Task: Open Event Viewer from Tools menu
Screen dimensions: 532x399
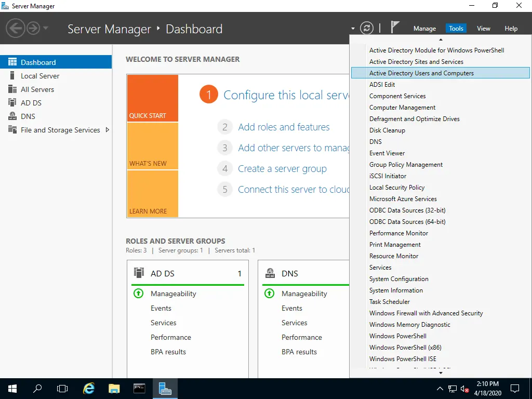Action: click(x=441, y=153)
